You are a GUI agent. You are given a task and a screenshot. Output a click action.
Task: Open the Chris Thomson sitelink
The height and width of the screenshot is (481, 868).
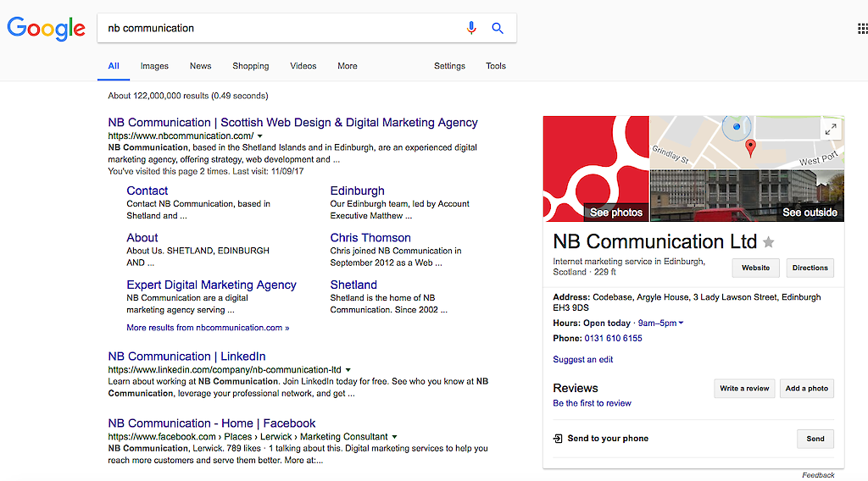[370, 238]
